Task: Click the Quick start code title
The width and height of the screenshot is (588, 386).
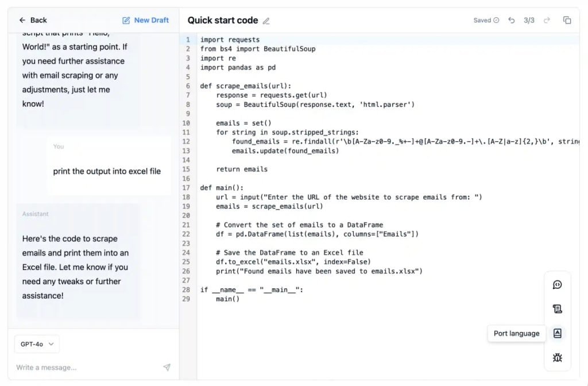Action: (x=223, y=20)
